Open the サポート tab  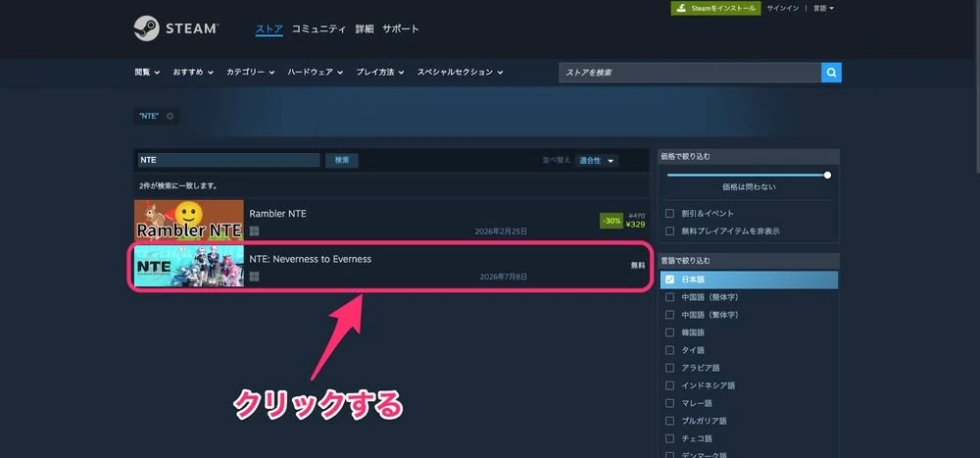tap(401, 28)
